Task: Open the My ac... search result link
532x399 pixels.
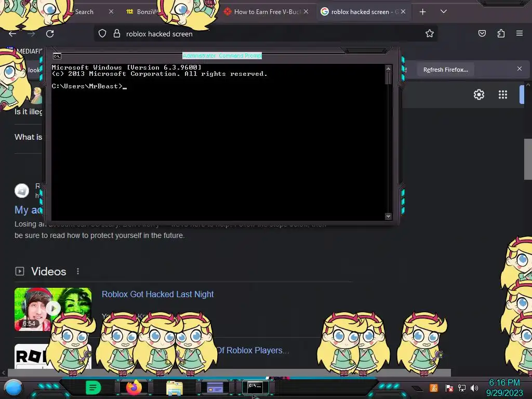Action: coord(28,210)
